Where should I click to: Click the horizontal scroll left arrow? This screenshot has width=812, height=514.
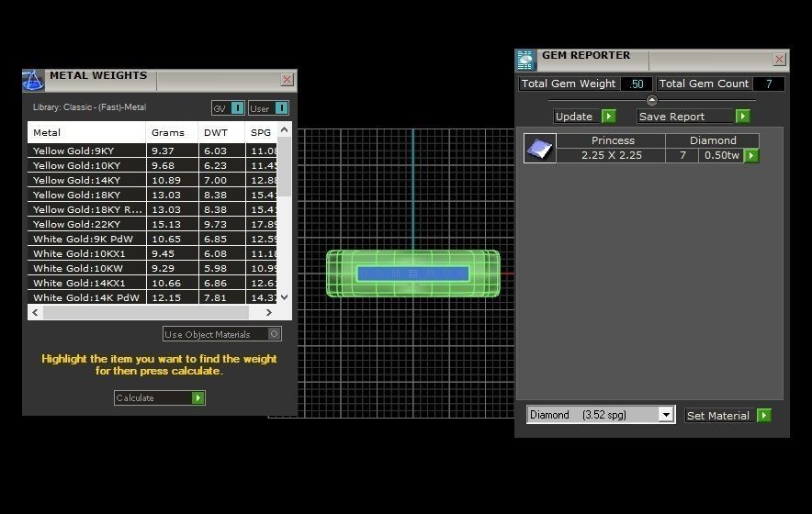pyautogui.click(x=35, y=312)
